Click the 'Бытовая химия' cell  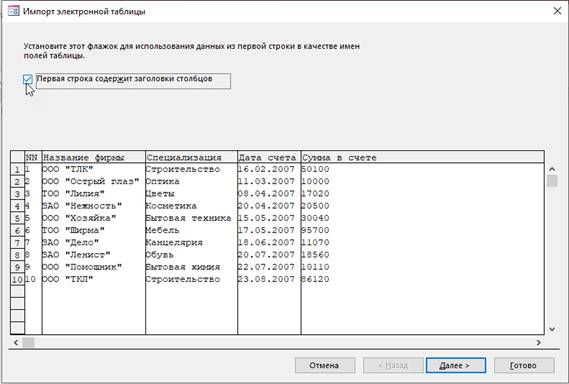191,267
